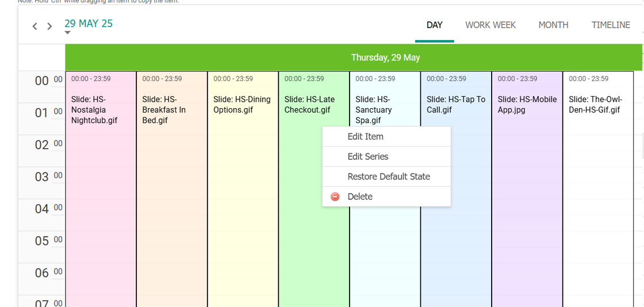644x307 pixels.
Task: Choose Edit Series from the context menu
Action: pos(386,157)
